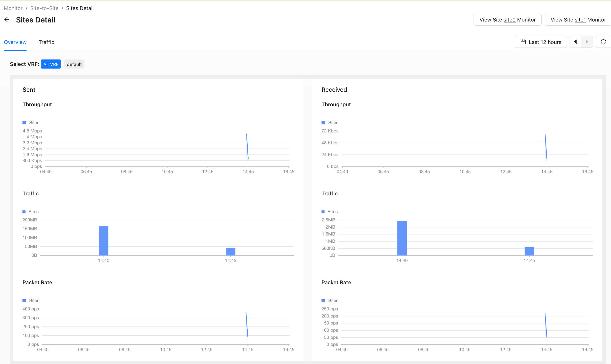
Task: Navigate to Monitor breadcrumb
Action: [x=13, y=8]
